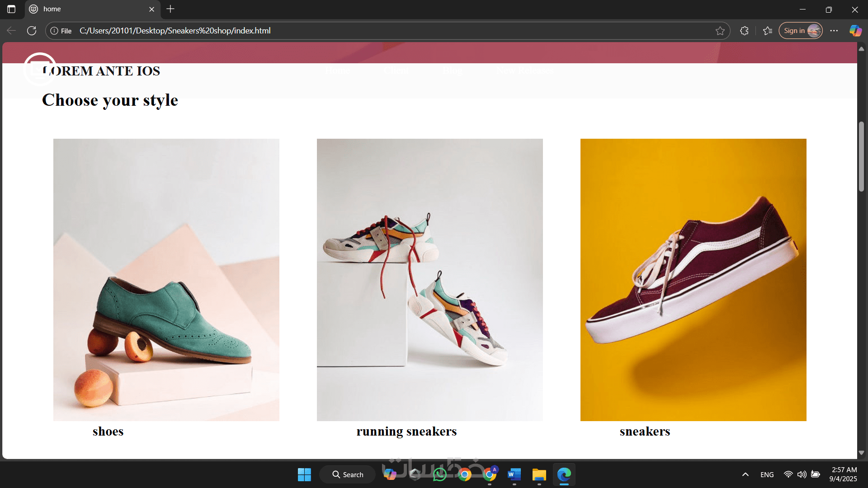Open File Explorer from the taskbar
868x488 pixels.
[x=539, y=474]
